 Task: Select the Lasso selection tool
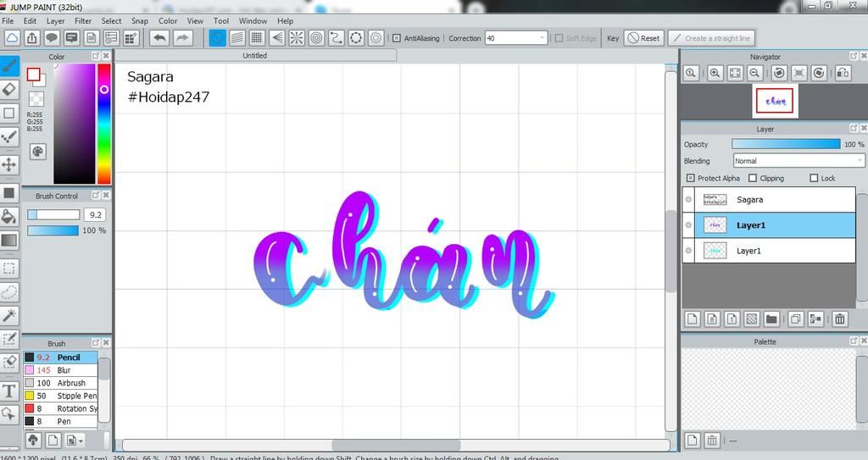coord(9,291)
